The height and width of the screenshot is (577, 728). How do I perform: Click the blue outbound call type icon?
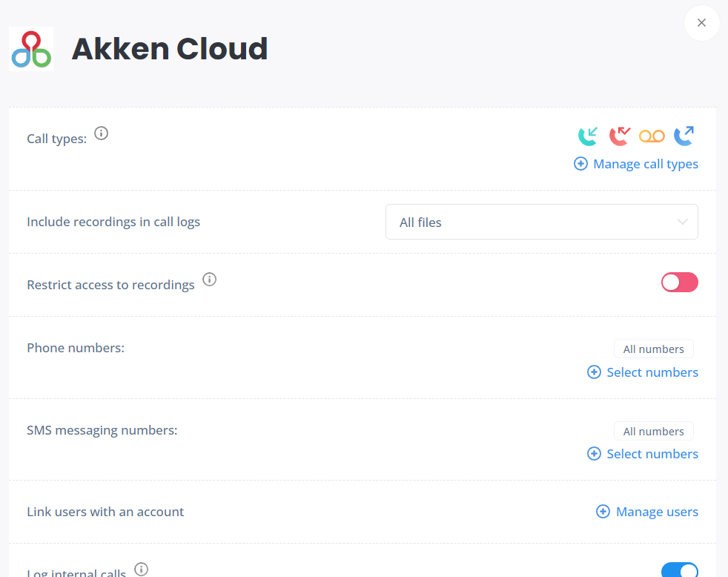[684, 136]
